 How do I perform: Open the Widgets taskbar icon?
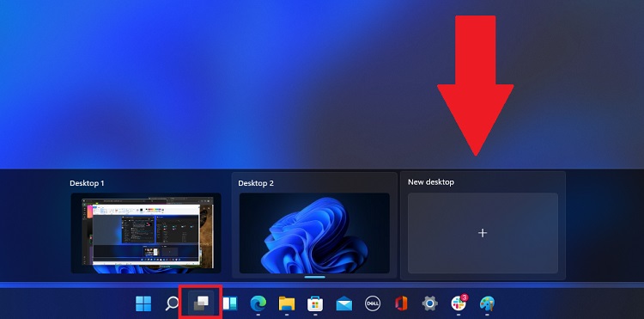coord(230,304)
